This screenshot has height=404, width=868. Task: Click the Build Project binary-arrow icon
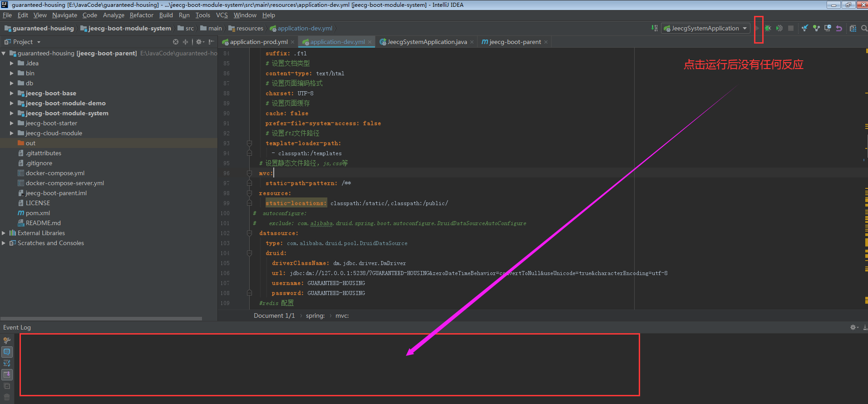(x=654, y=28)
